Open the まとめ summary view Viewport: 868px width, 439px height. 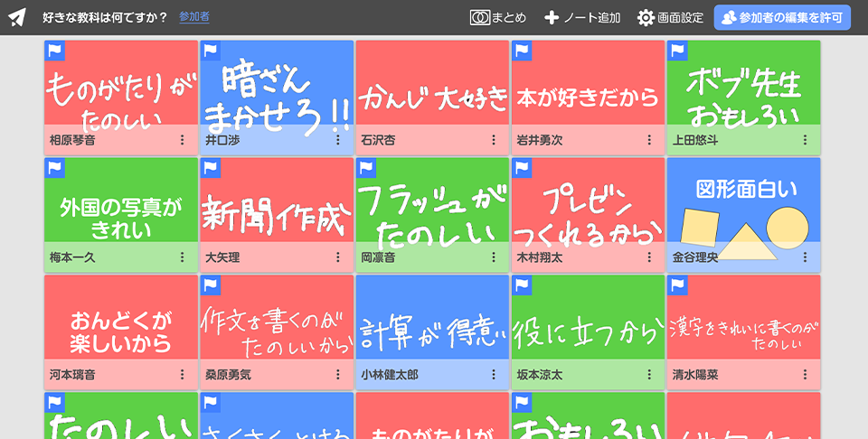coord(498,17)
